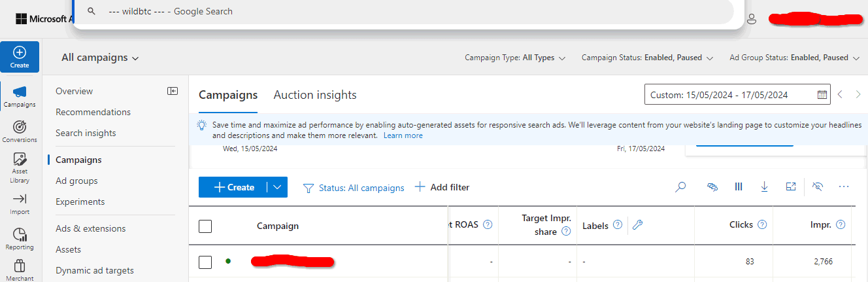Click the Learn more link
Viewport: 868px width, 282px height.
pyautogui.click(x=403, y=135)
